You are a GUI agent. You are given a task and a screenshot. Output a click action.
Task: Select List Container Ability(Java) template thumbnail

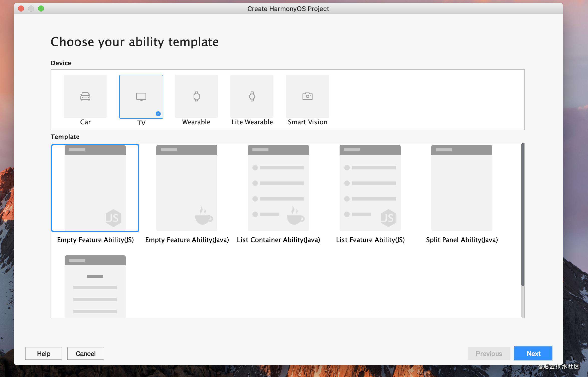pos(278,188)
